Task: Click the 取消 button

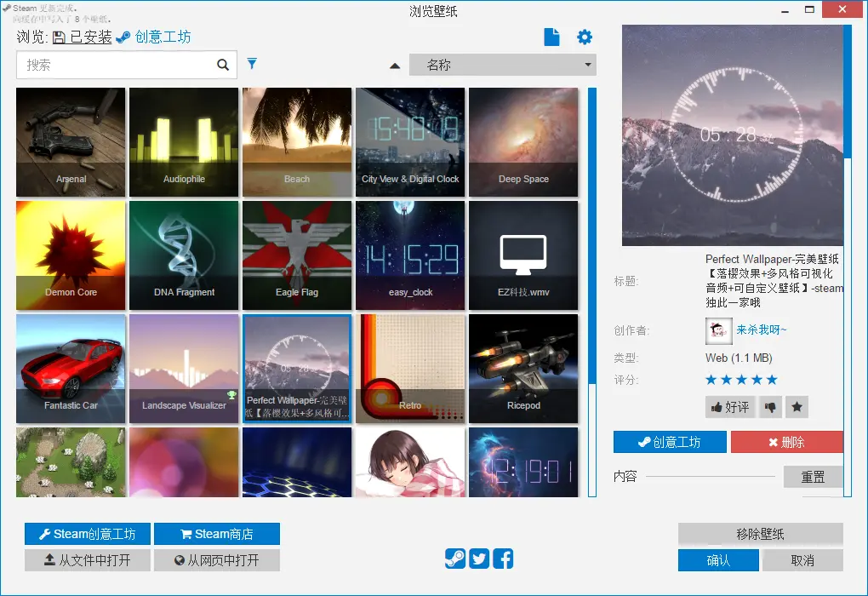Action: click(x=802, y=560)
